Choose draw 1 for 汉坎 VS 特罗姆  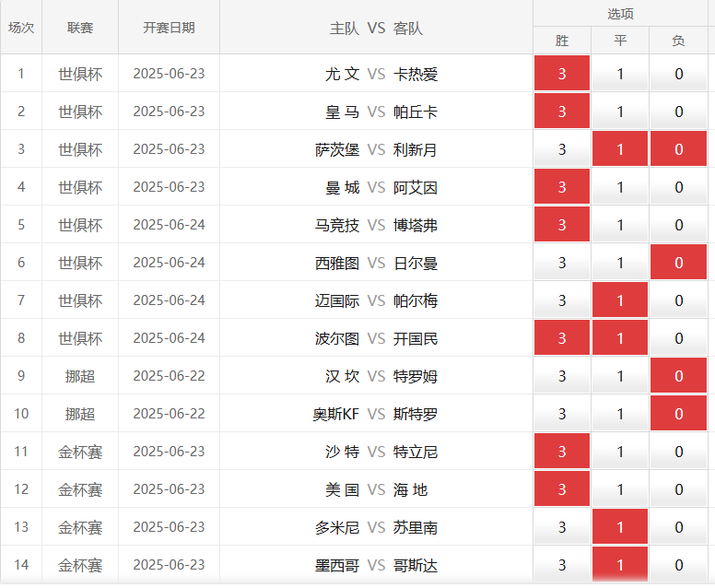pos(620,376)
